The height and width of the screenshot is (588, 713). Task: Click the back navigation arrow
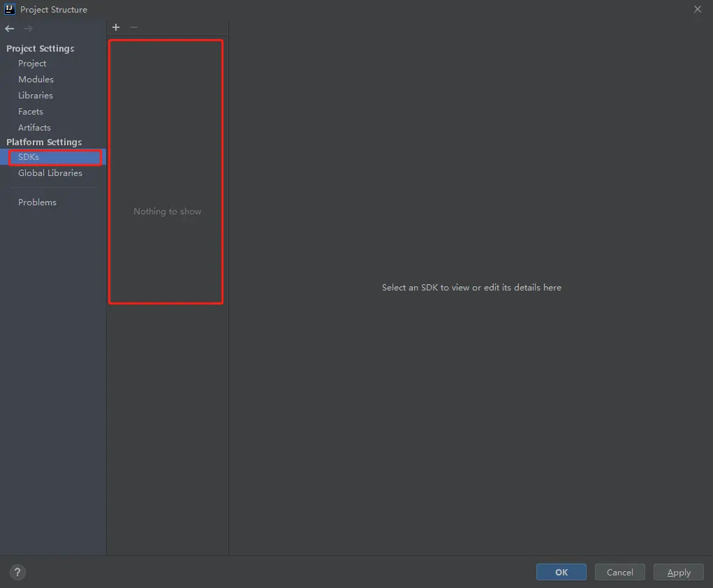point(9,28)
